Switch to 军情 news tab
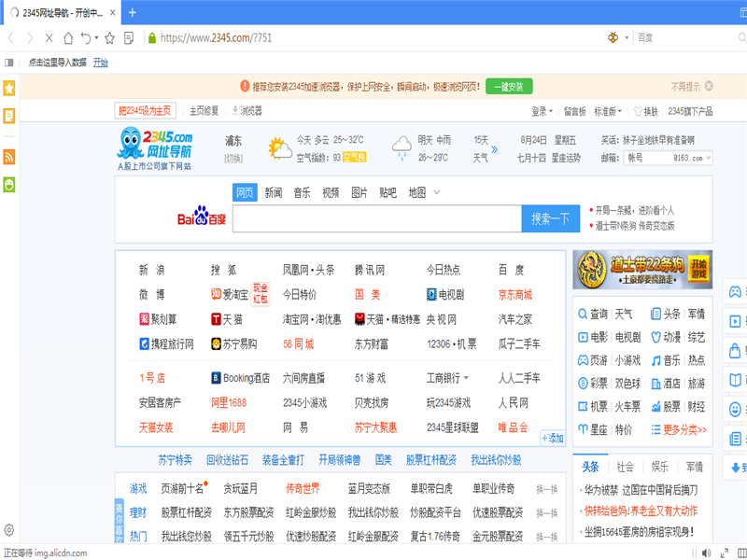Screen dimensions: 747x560 tap(694, 468)
